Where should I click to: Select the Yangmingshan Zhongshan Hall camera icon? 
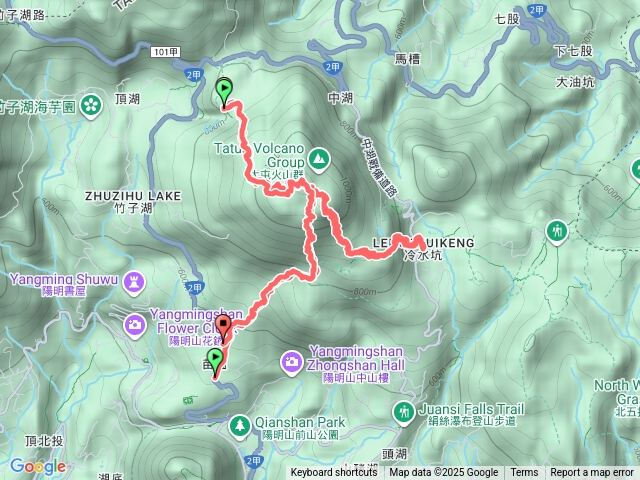291,363
